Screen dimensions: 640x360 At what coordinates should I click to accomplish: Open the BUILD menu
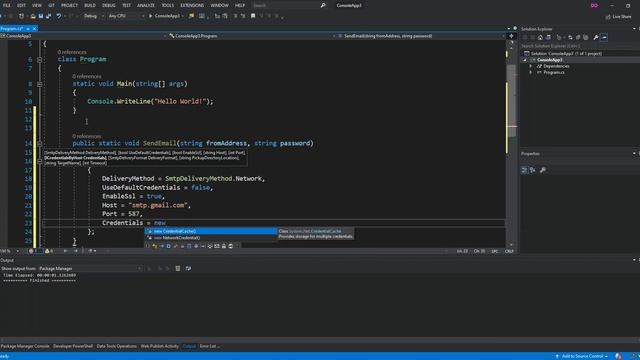[90, 5]
